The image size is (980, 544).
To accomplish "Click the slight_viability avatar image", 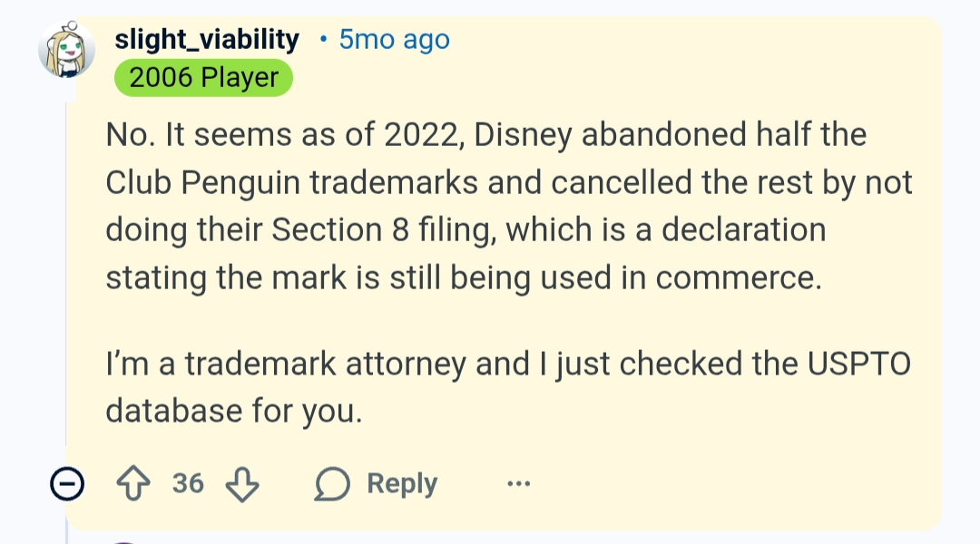I will 66,49.
